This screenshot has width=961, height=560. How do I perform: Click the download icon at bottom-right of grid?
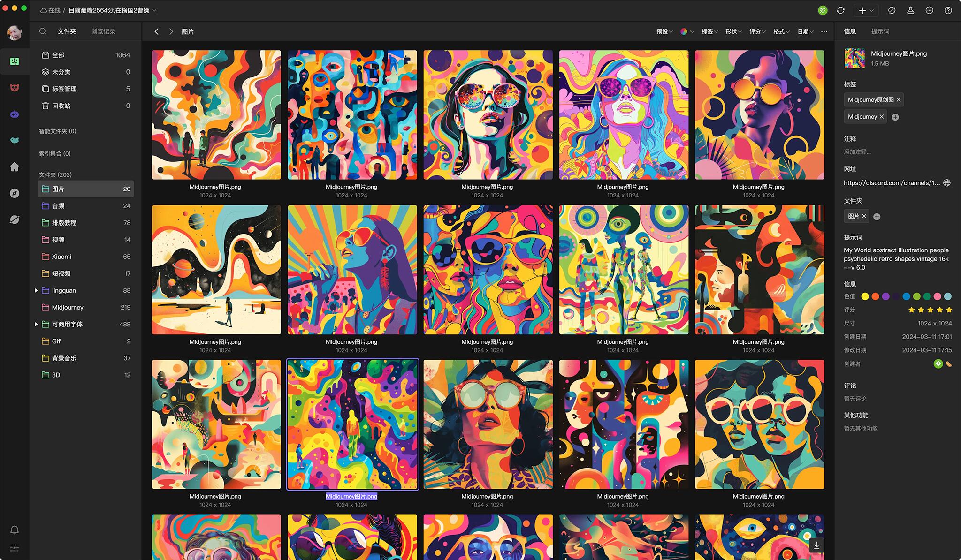816,545
